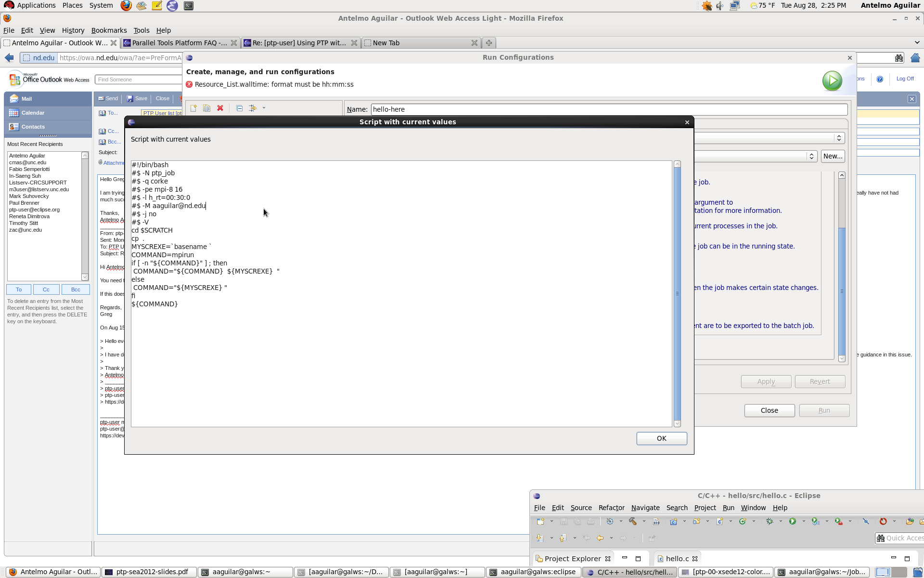
Task: Click the Eclipse Quick Access field
Action: [899, 538]
